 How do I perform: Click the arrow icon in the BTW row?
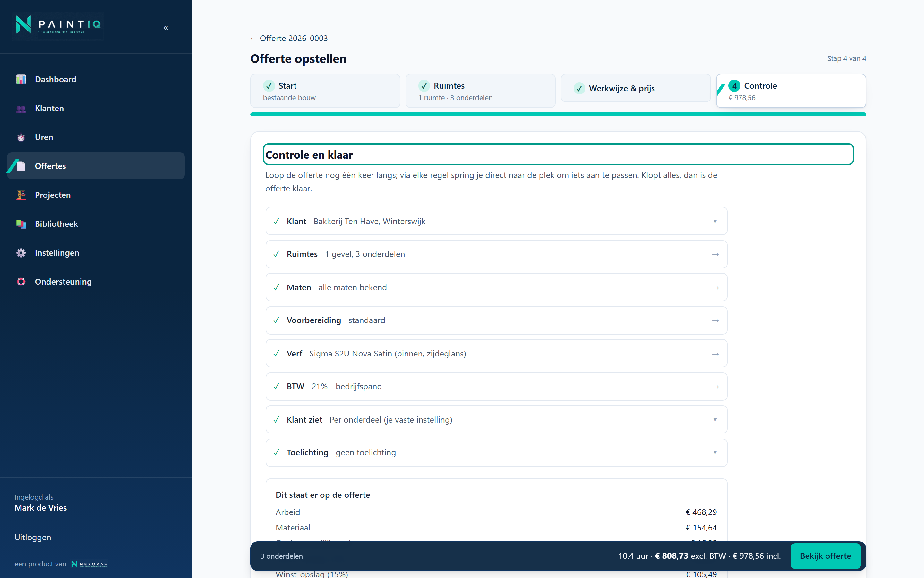[715, 387]
